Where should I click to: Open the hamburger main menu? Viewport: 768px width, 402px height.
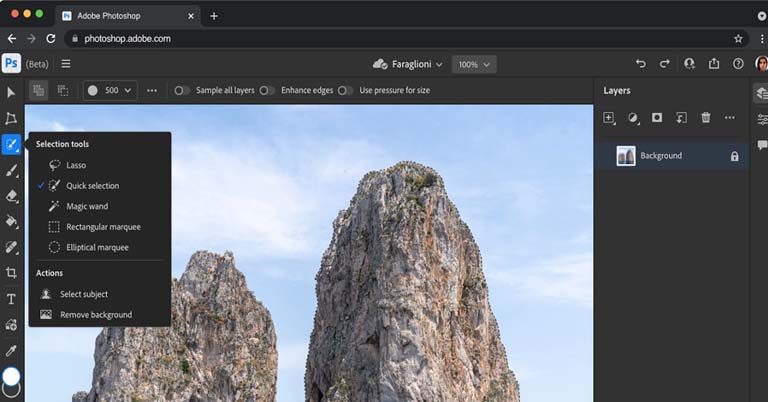(x=66, y=64)
